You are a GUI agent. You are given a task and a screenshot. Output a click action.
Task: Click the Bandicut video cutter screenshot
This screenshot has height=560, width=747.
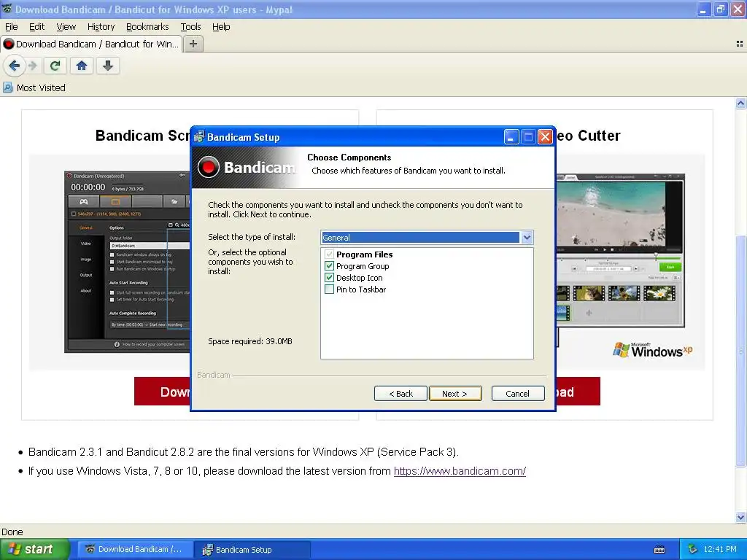tap(620, 251)
